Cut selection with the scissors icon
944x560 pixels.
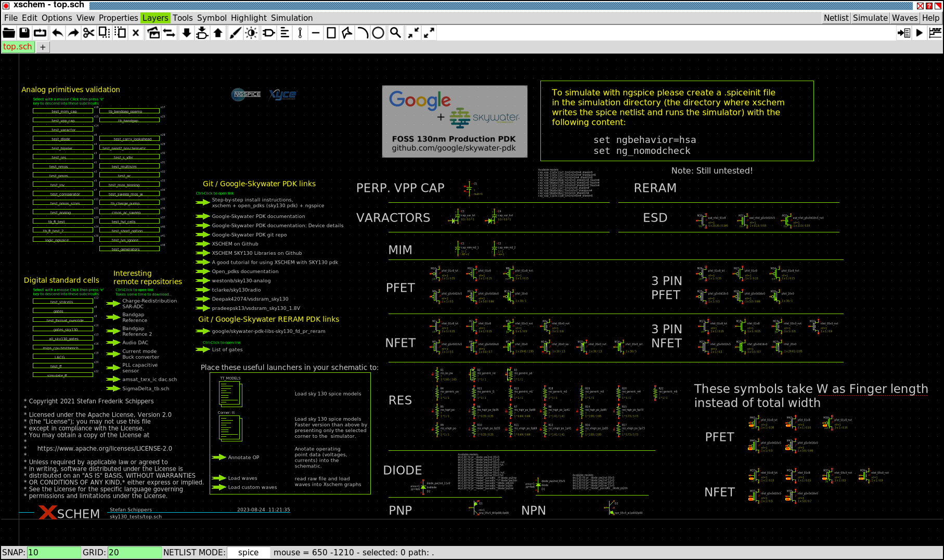tap(89, 33)
